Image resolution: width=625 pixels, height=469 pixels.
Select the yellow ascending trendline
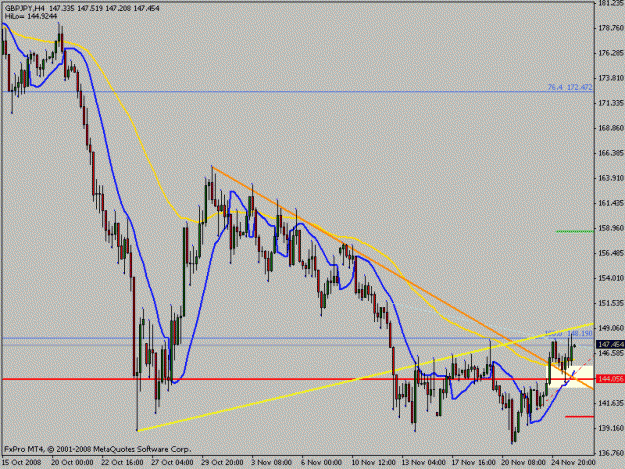(366, 377)
